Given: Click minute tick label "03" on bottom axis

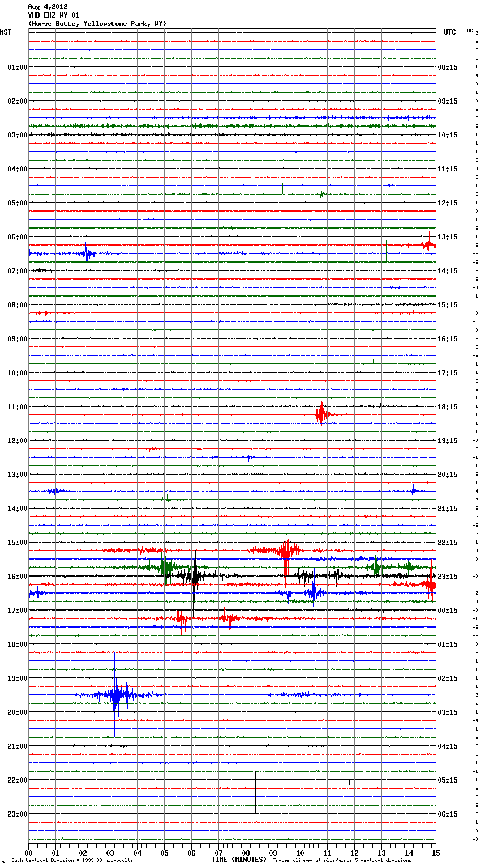Looking at the screenshot, I should [x=110, y=853].
